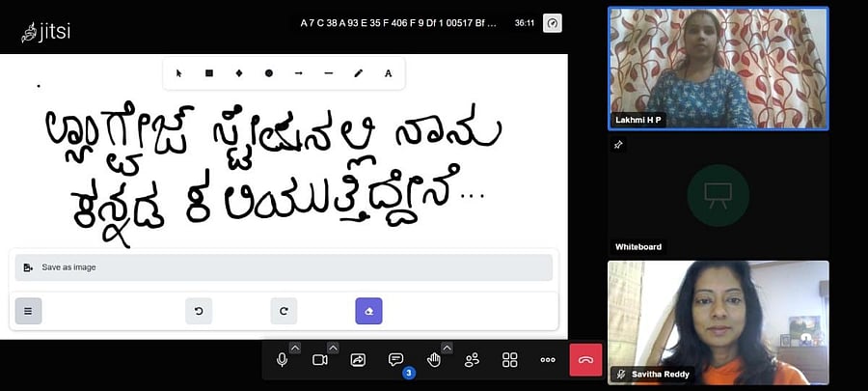
Task: Hang up the call
Action: [585, 360]
